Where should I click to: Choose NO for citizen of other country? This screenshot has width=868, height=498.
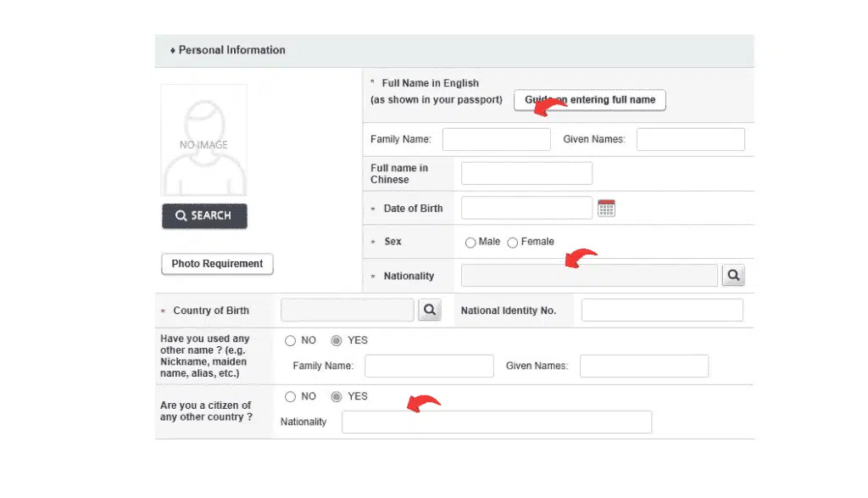click(290, 397)
